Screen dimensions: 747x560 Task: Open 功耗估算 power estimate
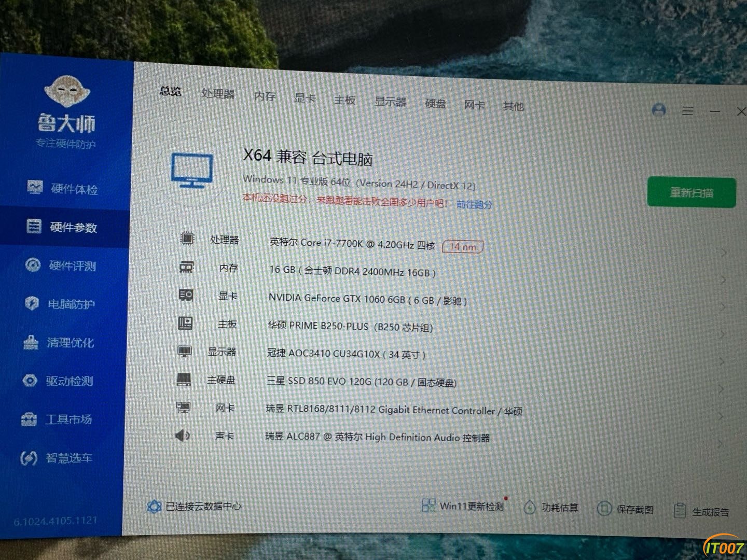click(551, 508)
